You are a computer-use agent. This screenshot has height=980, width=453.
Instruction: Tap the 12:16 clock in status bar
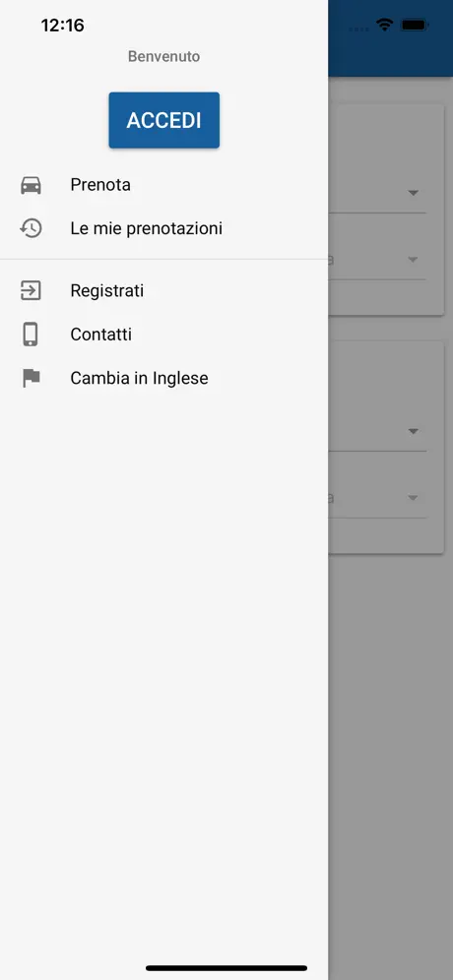[63, 25]
